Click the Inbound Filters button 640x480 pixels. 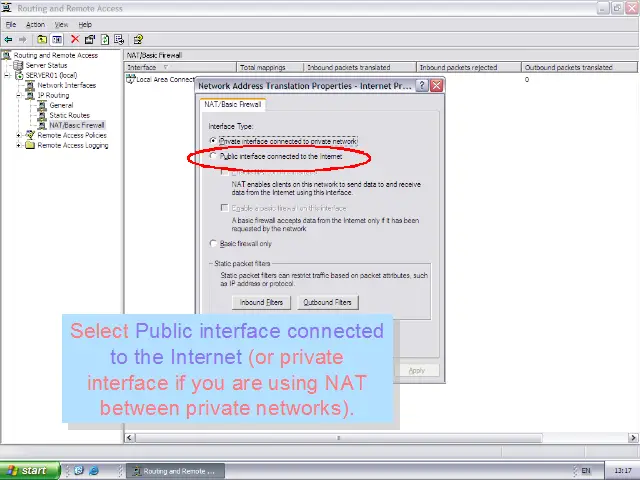pos(261,302)
